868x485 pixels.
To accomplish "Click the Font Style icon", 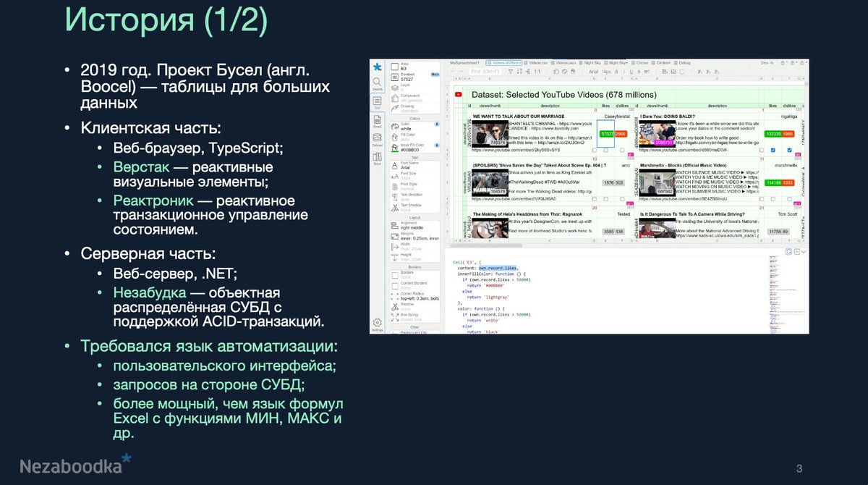I will (x=395, y=187).
